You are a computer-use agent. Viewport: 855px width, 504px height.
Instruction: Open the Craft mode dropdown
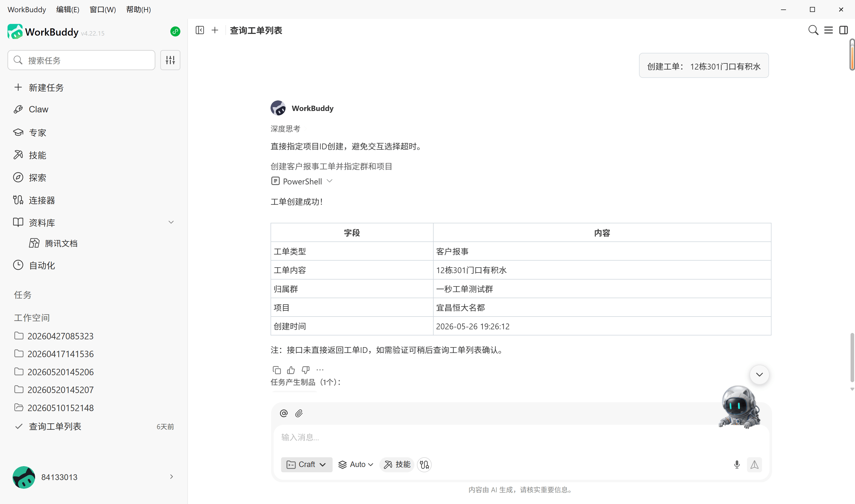(x=306, y=464)
